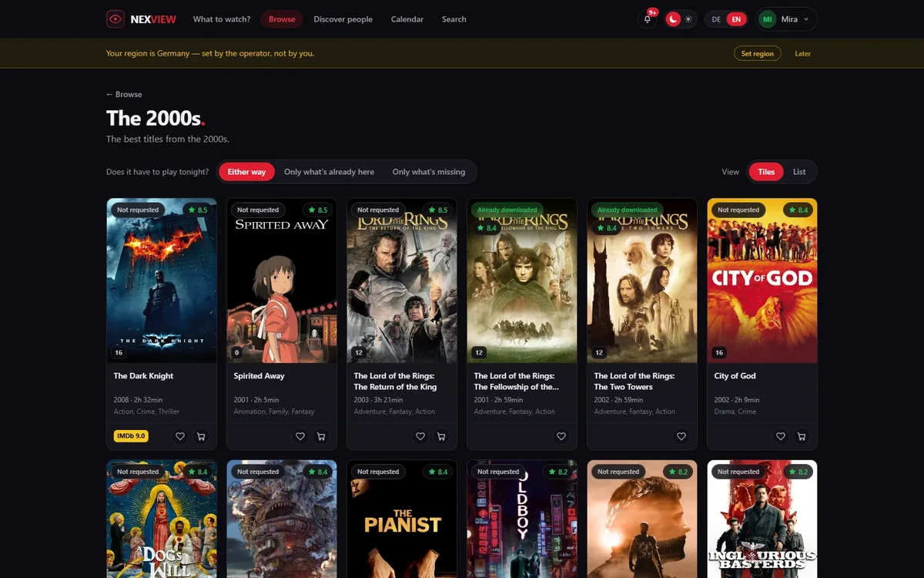Favorite Spirited Away with heart icon
924x578 pixels.
point(300,436)
